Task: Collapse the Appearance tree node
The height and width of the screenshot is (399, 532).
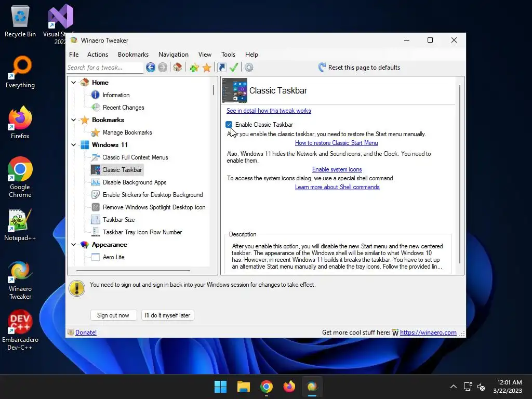Action: [x=73, y=244]
